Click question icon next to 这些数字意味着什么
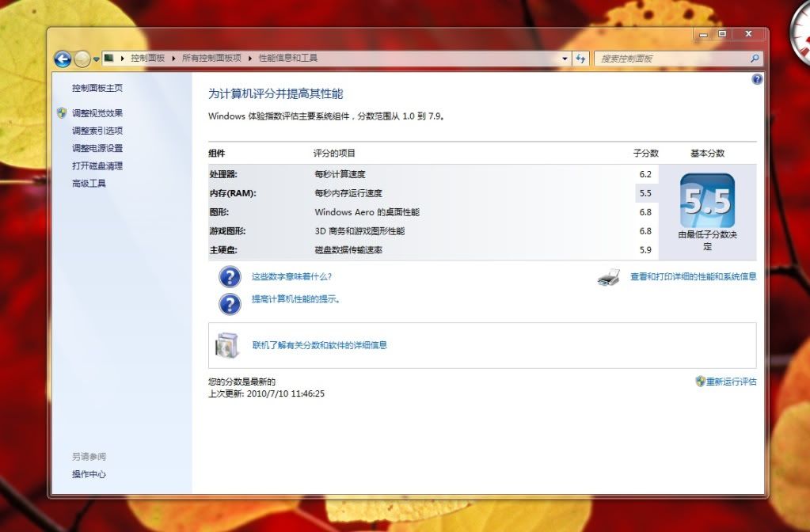 coord(230,277)
